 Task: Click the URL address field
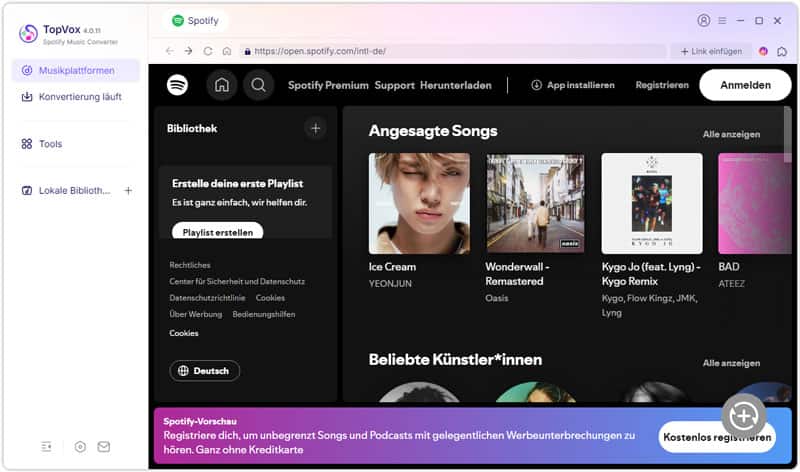coord(453,51)
